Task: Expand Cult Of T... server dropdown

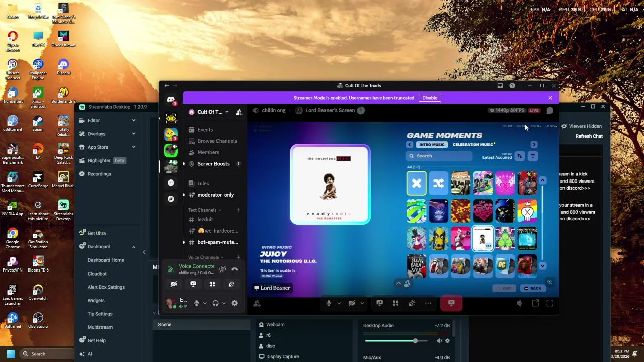Action: tap(227, 112)
